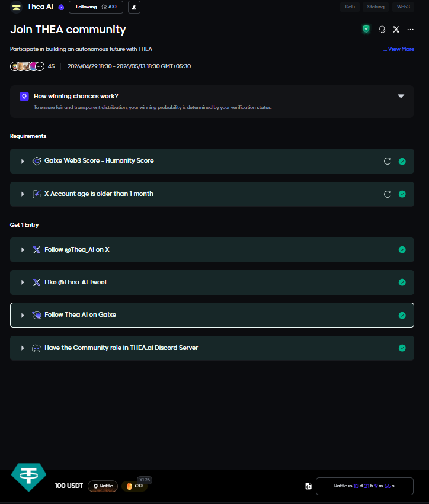
Task: Refresh the X Account age verification
Action: pos(387,194)
